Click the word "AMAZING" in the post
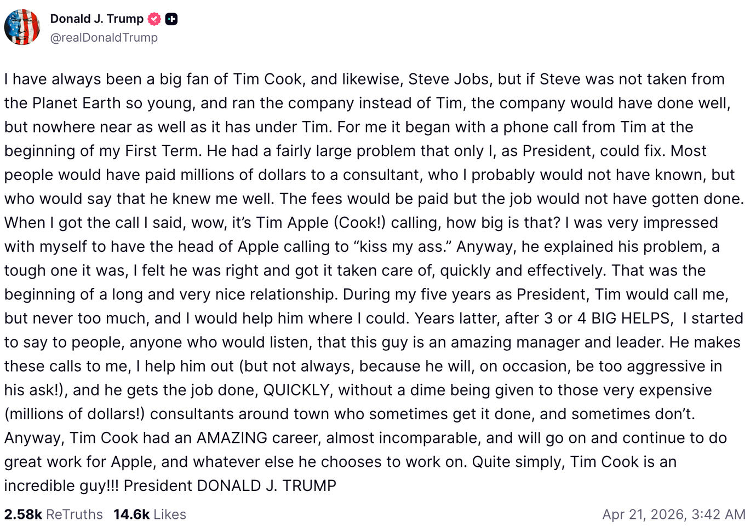Screen dimensions: 756x532 tap(232, 438)
